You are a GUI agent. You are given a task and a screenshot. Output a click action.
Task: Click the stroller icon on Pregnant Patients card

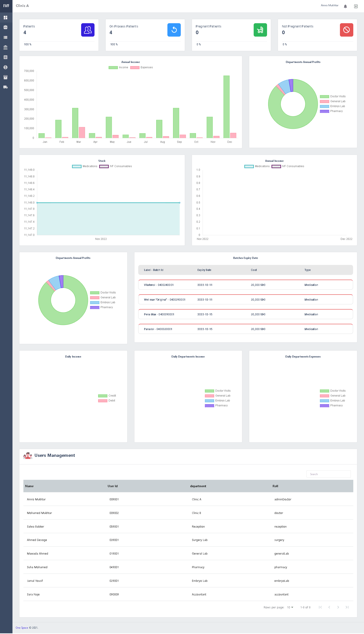[260, 30]
